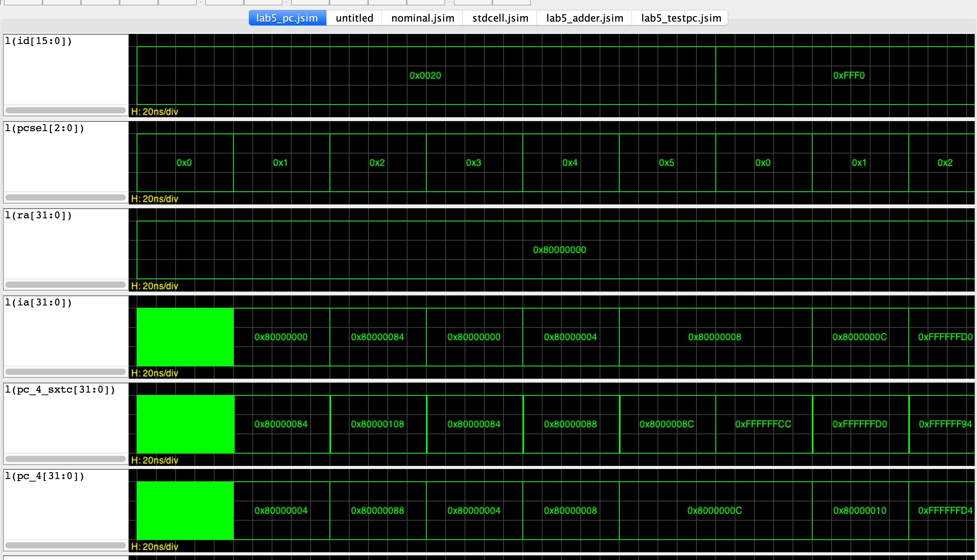Click the 0x8000000C value in the pc_4 waveform
Viewport: 977px width, 560px height.
click(x=715, y=511)
